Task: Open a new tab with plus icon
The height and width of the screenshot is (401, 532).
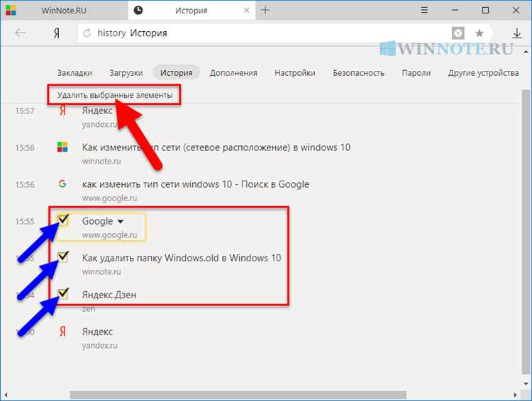Action: coord(265,11)
